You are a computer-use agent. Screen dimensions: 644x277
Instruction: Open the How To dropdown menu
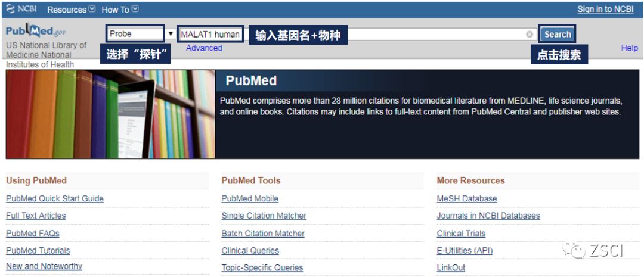[x=120, y=9]
